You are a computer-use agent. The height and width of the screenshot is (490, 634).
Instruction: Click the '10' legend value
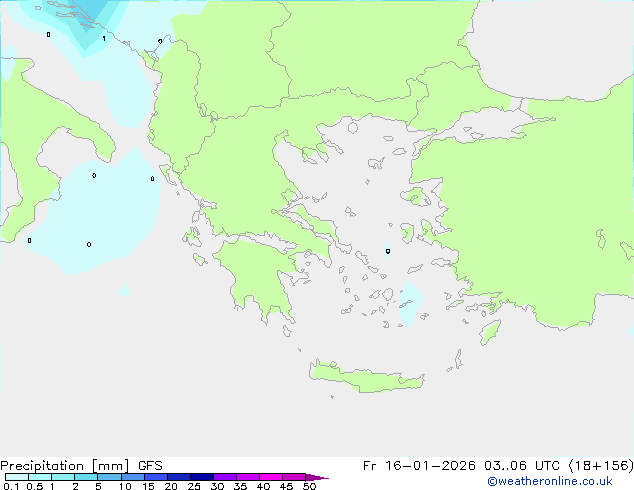(125, 486)
